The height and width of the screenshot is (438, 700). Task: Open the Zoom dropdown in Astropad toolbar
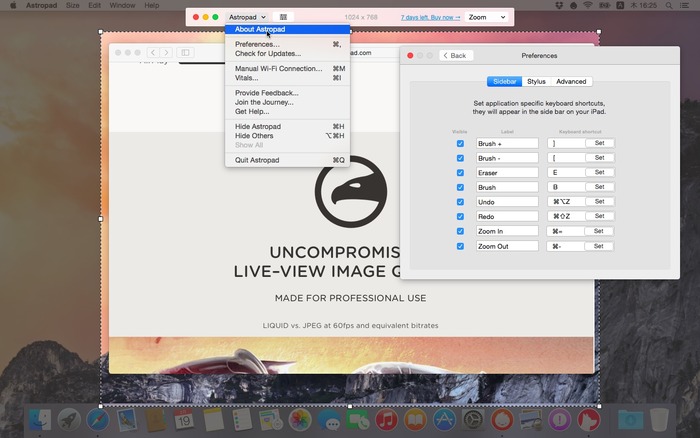[487, 17]
